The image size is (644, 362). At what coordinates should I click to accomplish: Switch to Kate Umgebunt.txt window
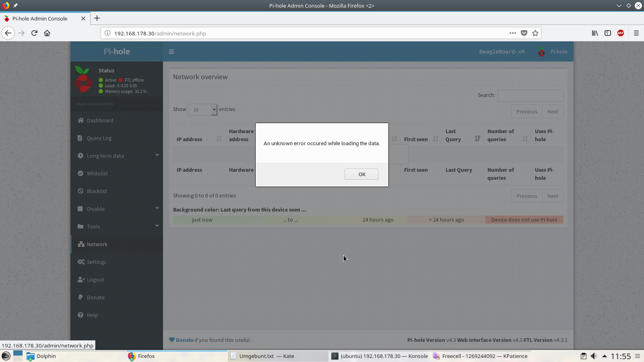278,356
